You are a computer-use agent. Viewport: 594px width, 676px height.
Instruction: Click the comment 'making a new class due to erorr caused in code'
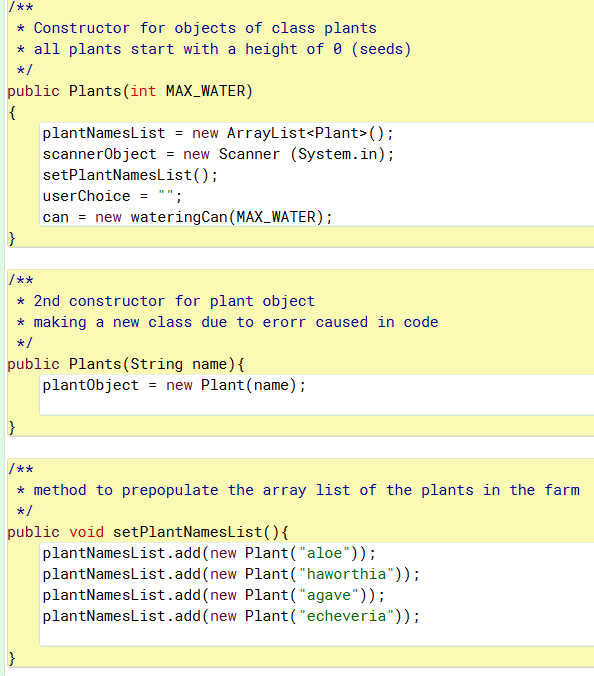(236, 322)
